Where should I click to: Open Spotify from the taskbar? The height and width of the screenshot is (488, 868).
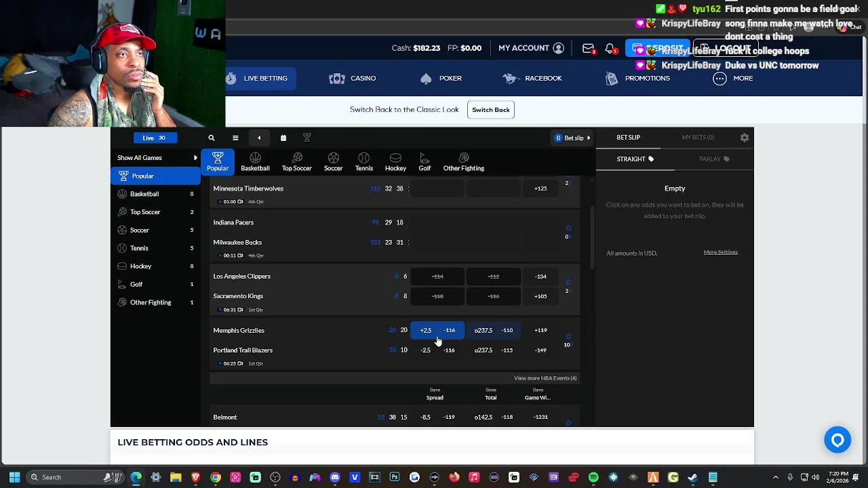[x=593, y=477]
